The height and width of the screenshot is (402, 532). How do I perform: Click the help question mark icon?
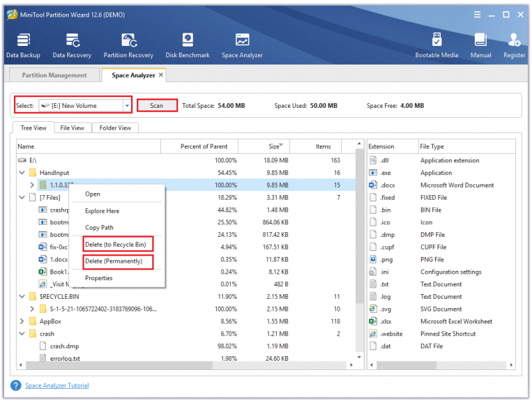pyautogui.click(x=15, y=385)
